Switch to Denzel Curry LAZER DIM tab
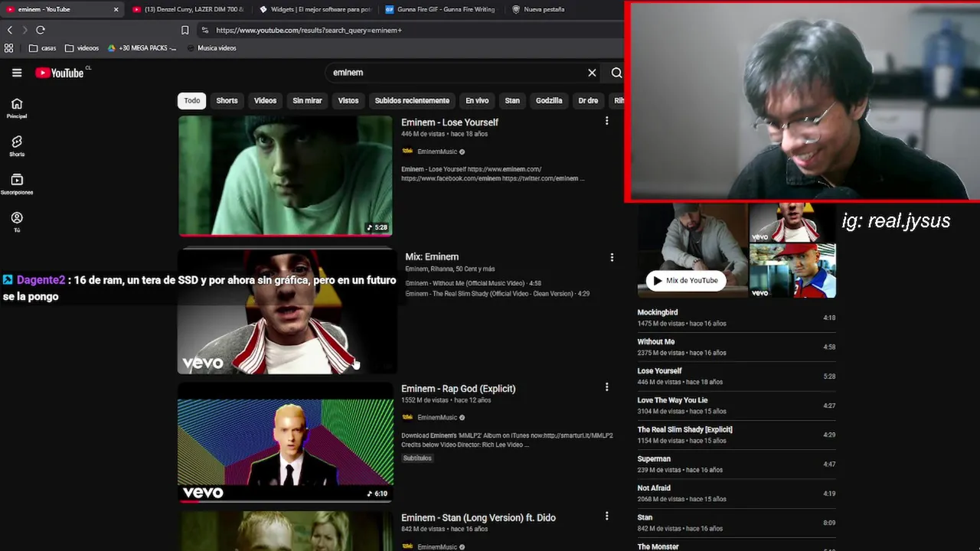 [188, 9]
